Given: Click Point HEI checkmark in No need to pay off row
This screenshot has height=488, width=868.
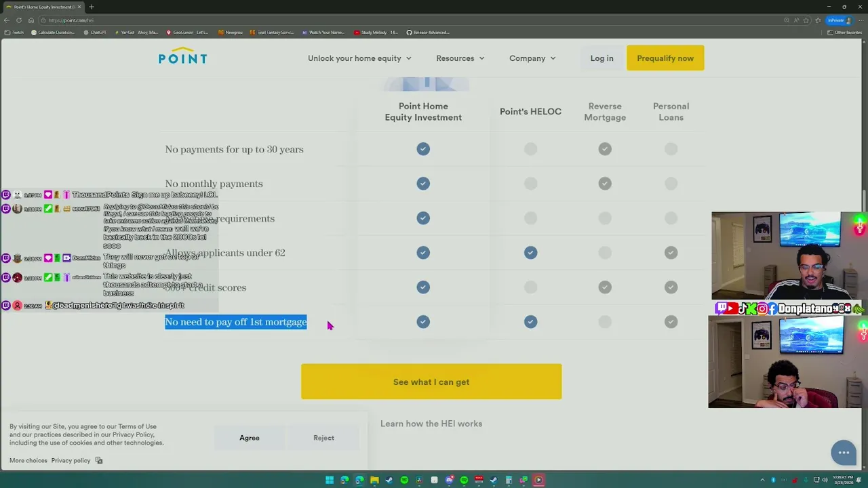Looking at the screenshot, I should (423, 322).
